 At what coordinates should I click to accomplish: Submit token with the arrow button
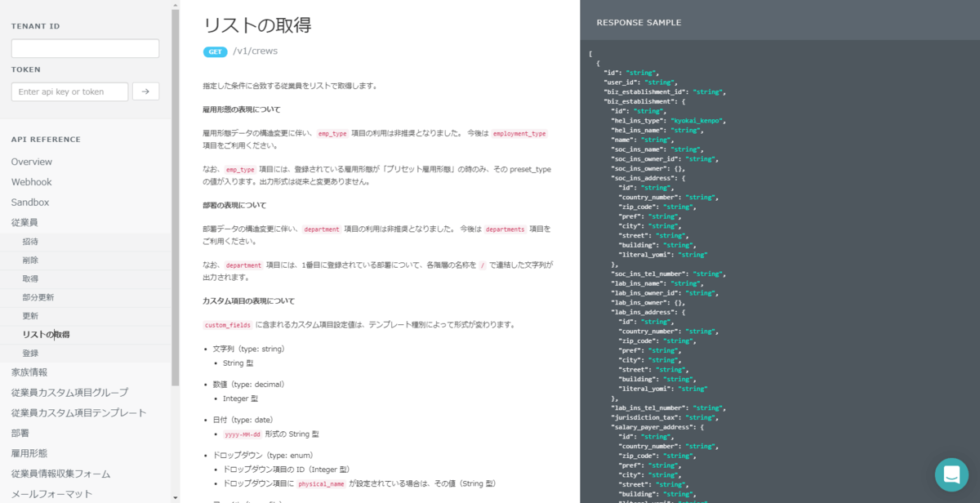tap(145, 91)
